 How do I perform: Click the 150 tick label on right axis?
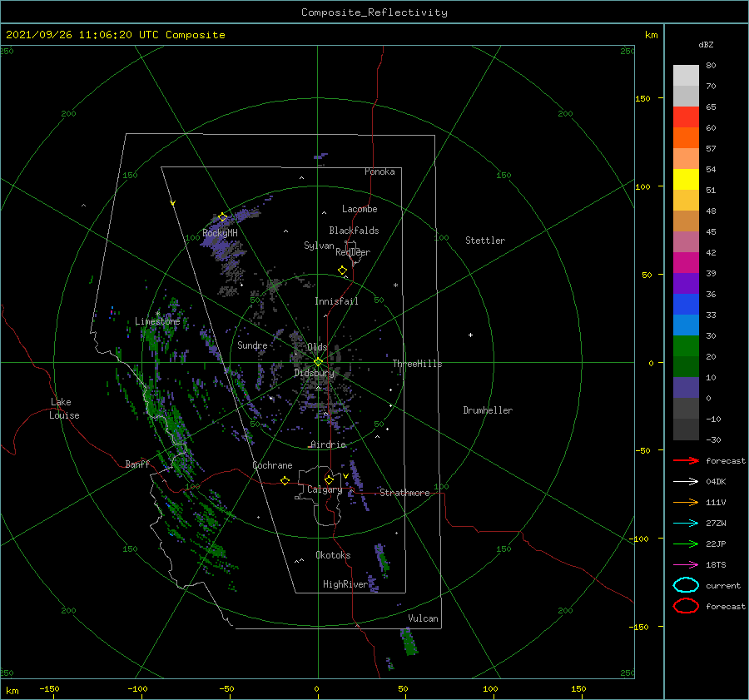642,98
